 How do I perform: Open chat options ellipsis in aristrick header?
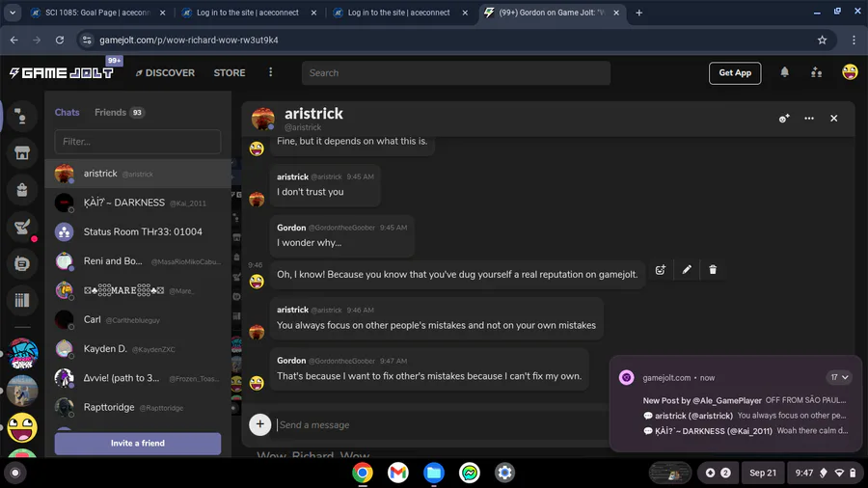tap(809, 119)
